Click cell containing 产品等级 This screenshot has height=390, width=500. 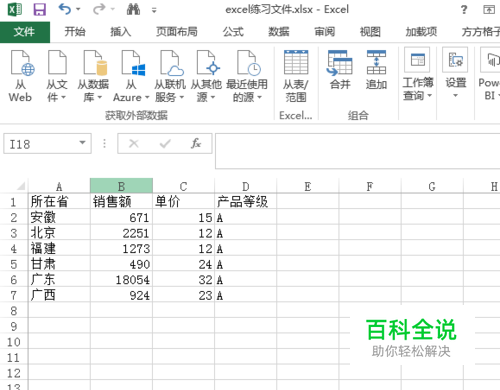tap(246, 202)
